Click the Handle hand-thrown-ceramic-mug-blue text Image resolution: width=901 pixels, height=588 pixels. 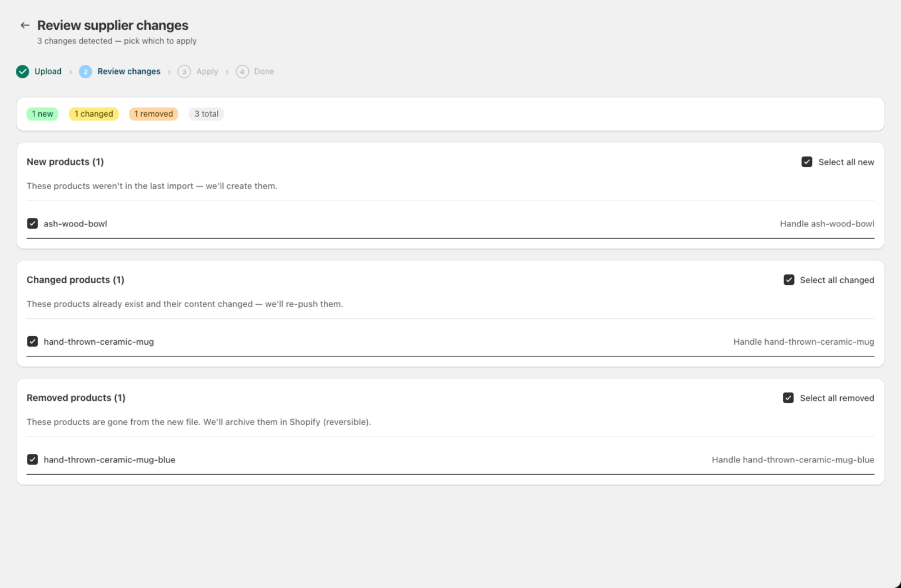[x=793, y=460]
